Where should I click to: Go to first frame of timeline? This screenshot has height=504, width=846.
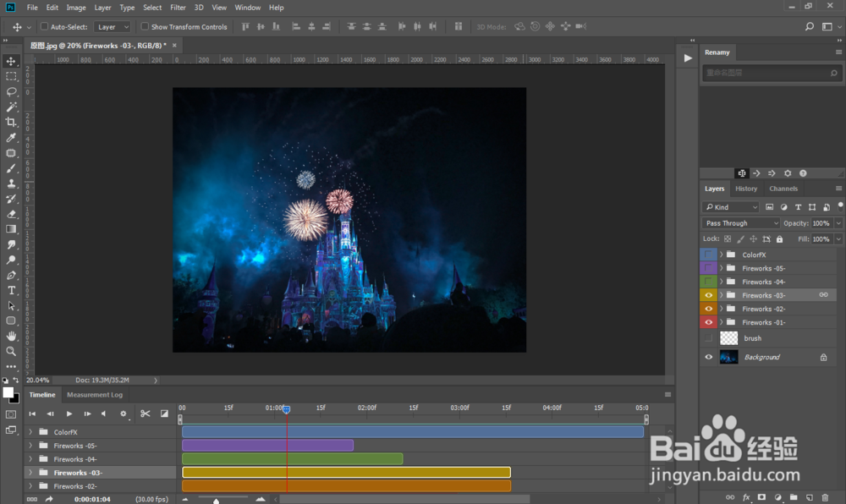pos(32,414)
